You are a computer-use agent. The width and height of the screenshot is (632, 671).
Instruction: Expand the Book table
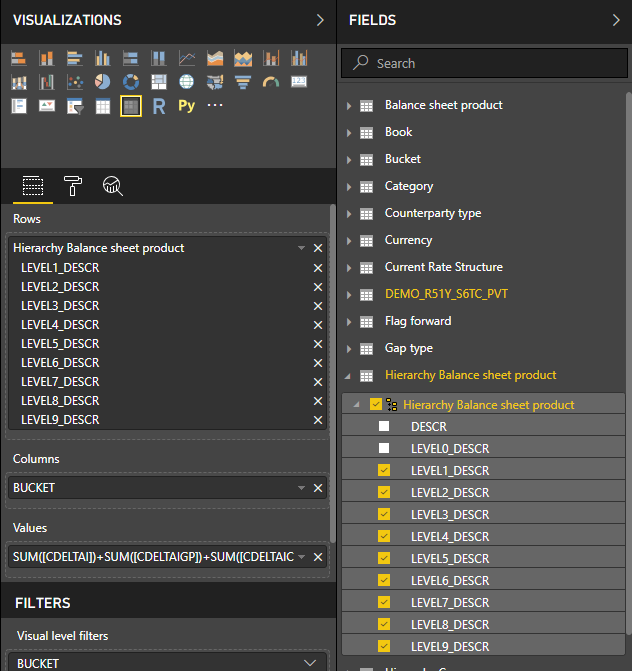pos(349,133)
